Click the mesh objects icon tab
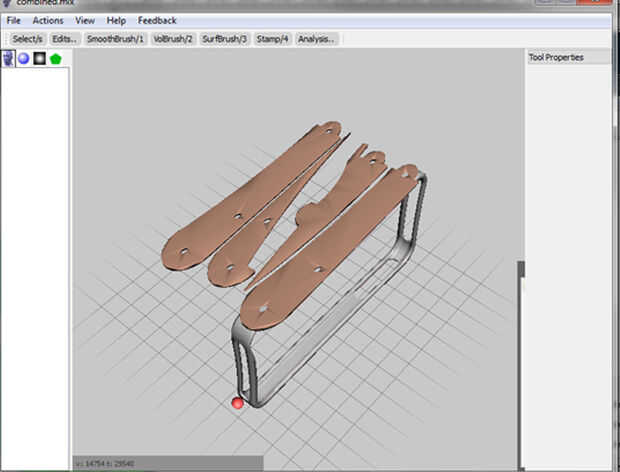Viewport: 620px width, 472px height. (8, 58)
